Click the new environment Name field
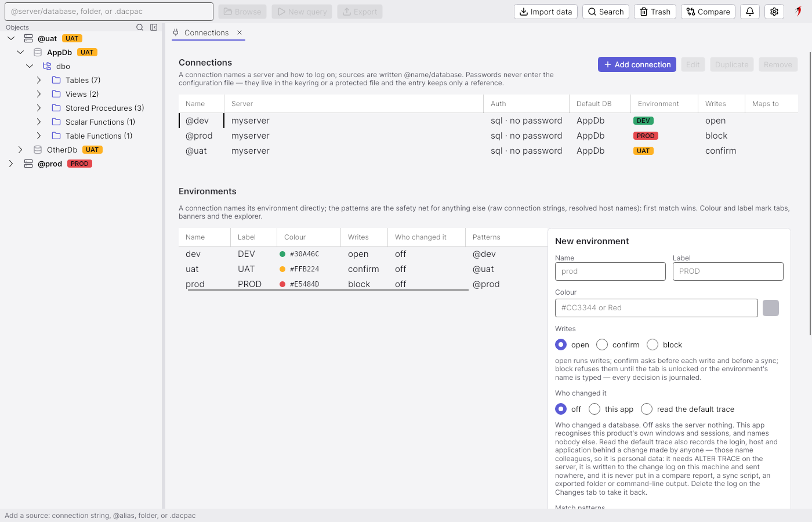This screenshot has height=522, width=812. [610, 271]
